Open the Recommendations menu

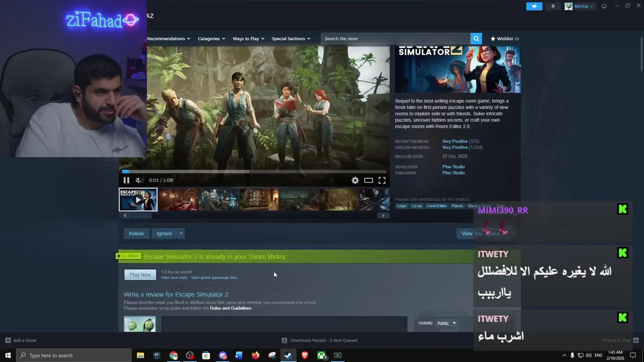tap(169, 39)
